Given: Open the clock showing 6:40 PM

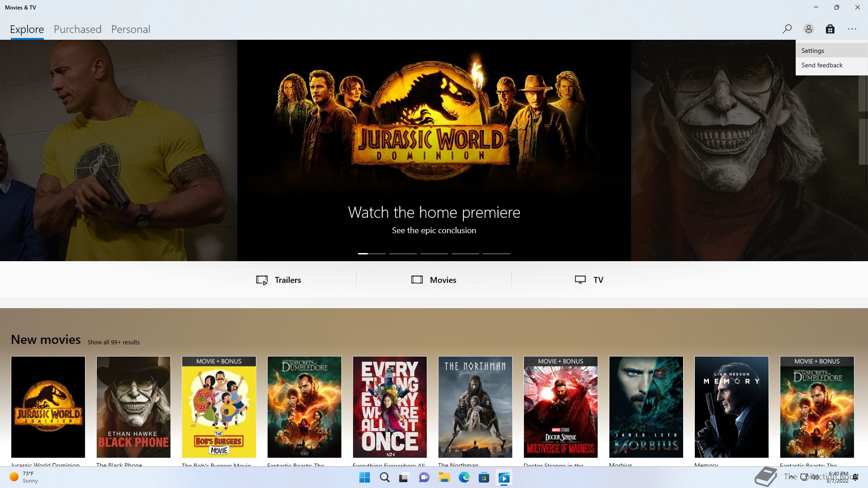Looking at the screenshot, I should tap(838, 477).
